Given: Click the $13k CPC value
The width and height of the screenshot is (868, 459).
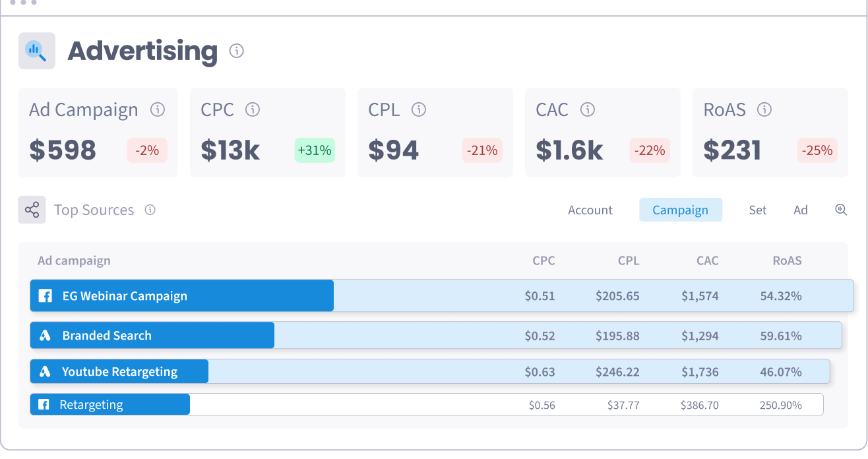Looking at the screenshot, I should tap(230, 150).
